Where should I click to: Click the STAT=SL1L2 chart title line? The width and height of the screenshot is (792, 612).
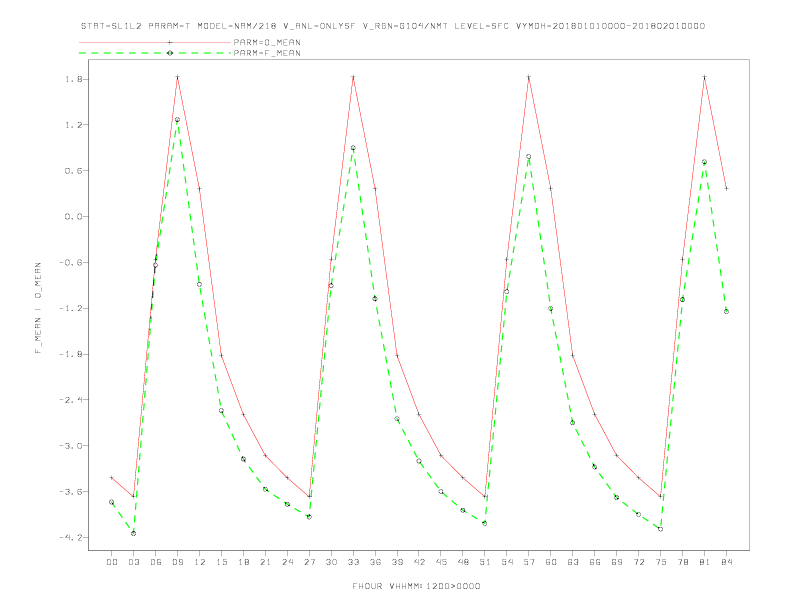393,26
